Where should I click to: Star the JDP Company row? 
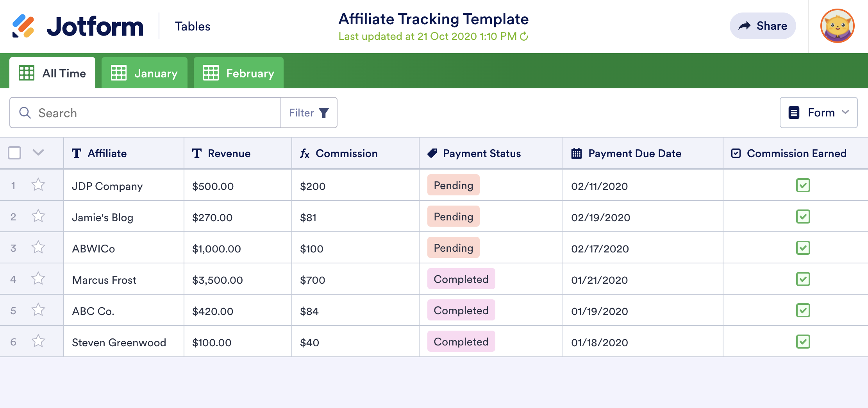point(38,184)
